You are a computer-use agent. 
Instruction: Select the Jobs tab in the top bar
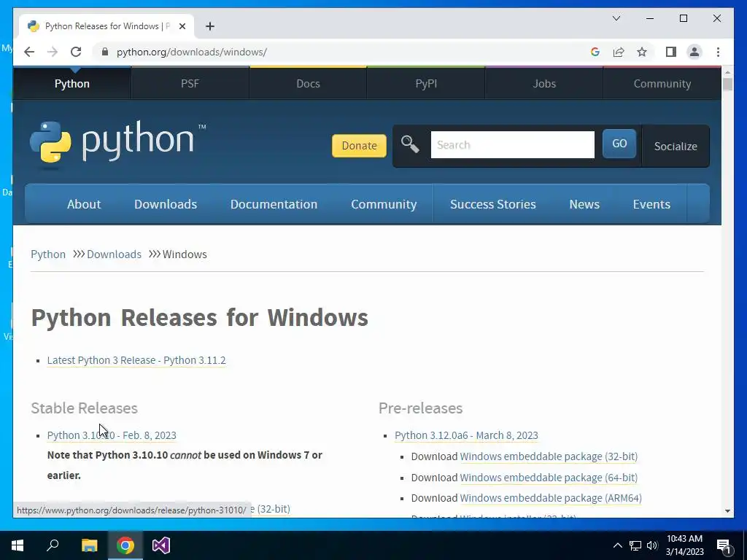544,83
